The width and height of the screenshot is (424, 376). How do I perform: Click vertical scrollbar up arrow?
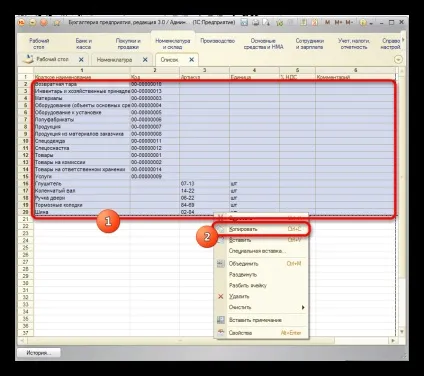(402, 71)
